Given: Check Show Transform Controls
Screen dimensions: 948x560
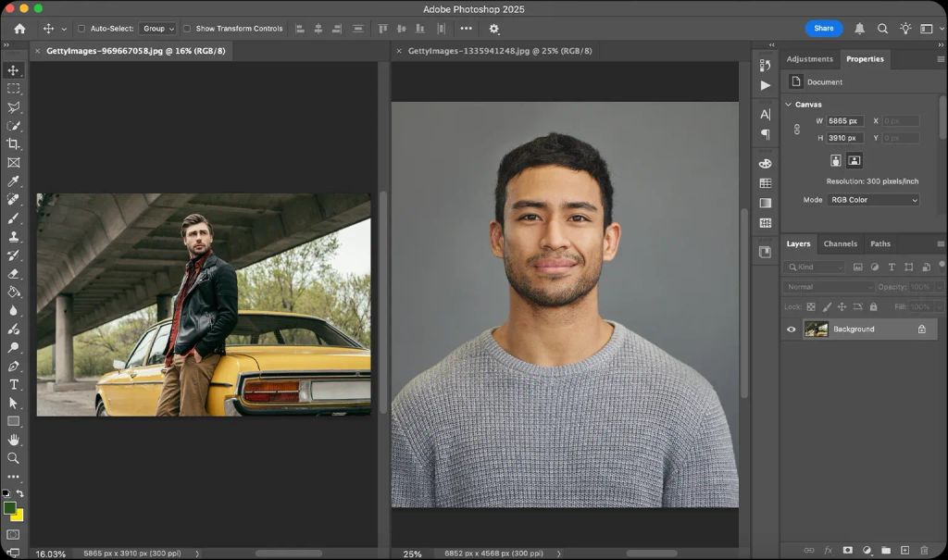Looking at the screenshot, I should [187, 29].
